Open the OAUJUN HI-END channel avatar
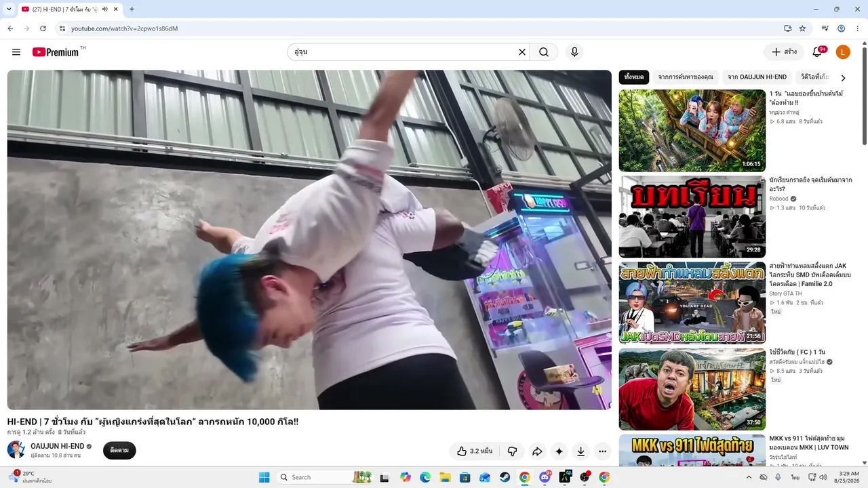868x488 pixels. (16, 449)
